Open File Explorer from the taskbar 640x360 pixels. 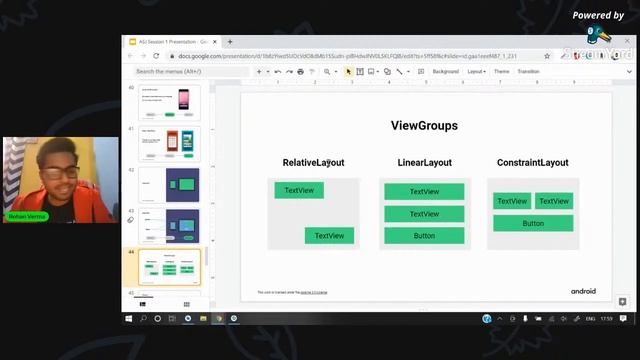click(x=203, y=318)
